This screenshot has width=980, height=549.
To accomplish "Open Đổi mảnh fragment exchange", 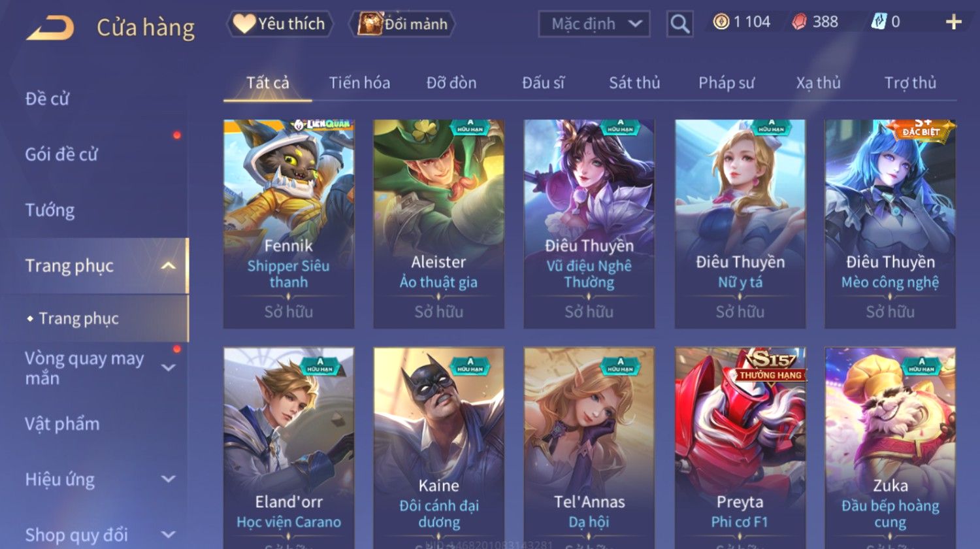I will pyautogui.click(x=403, y=24).
